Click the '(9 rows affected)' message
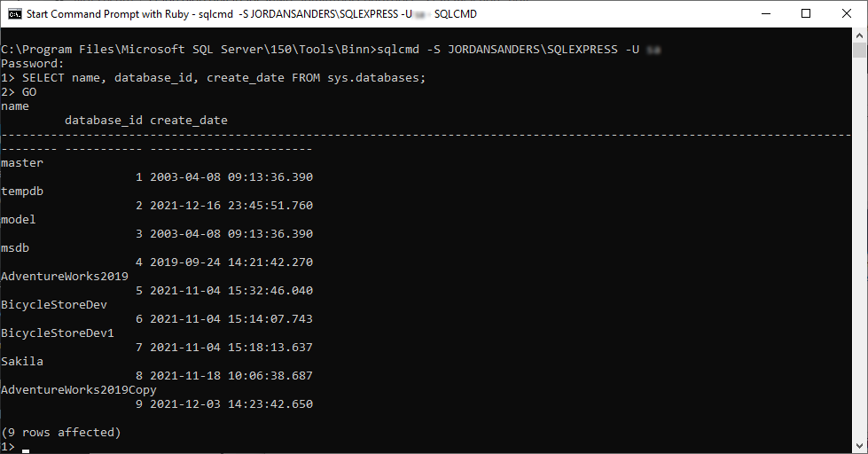 pos(61,433)
